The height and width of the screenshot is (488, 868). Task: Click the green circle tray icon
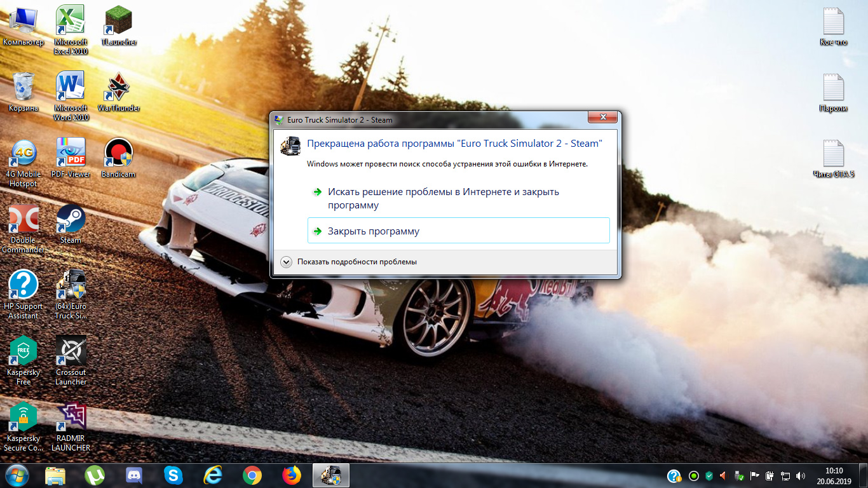pyautogui.click(x=694, y=476)
